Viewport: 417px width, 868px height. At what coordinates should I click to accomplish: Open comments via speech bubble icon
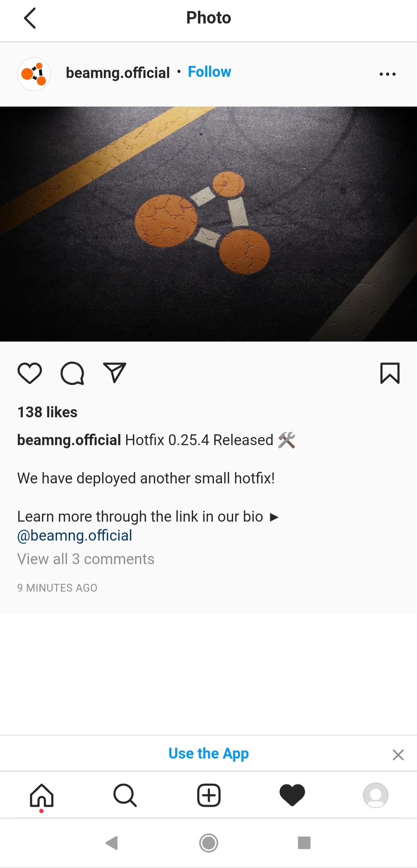coord(72,373)
